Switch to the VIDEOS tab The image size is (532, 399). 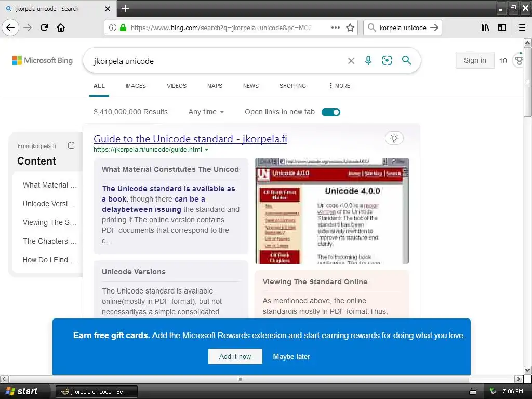pyautogui.click(x=177, y=86)
